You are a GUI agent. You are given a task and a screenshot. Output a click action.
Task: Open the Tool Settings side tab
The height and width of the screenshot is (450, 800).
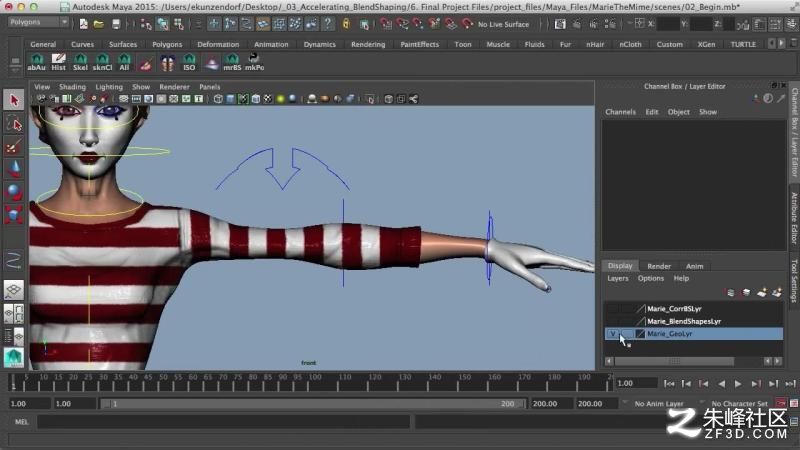click(794, 280)
